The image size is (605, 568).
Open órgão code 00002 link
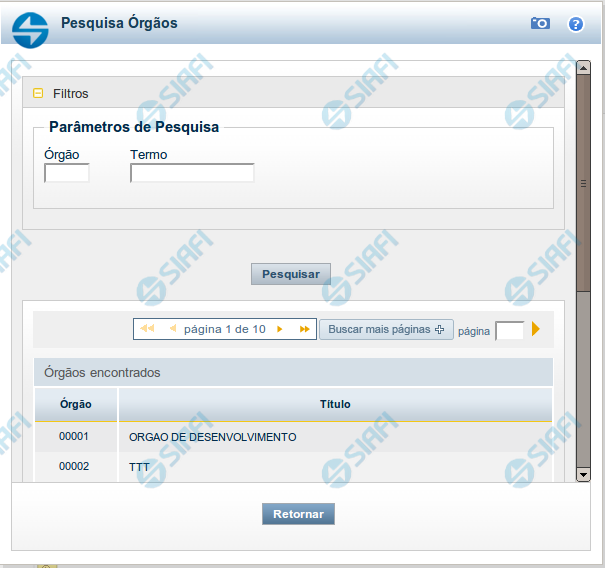tap(74, 467)
